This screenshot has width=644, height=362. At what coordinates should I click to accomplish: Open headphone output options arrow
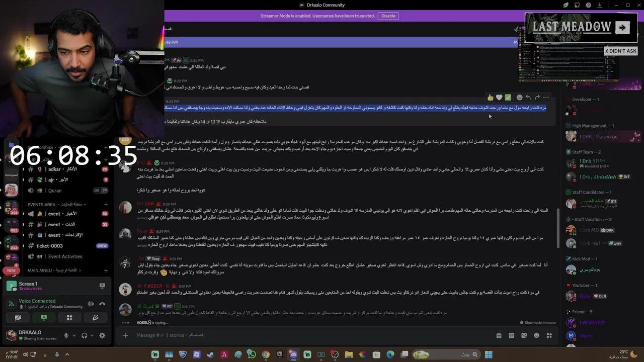pyautogui.click(x=93, y=335)
